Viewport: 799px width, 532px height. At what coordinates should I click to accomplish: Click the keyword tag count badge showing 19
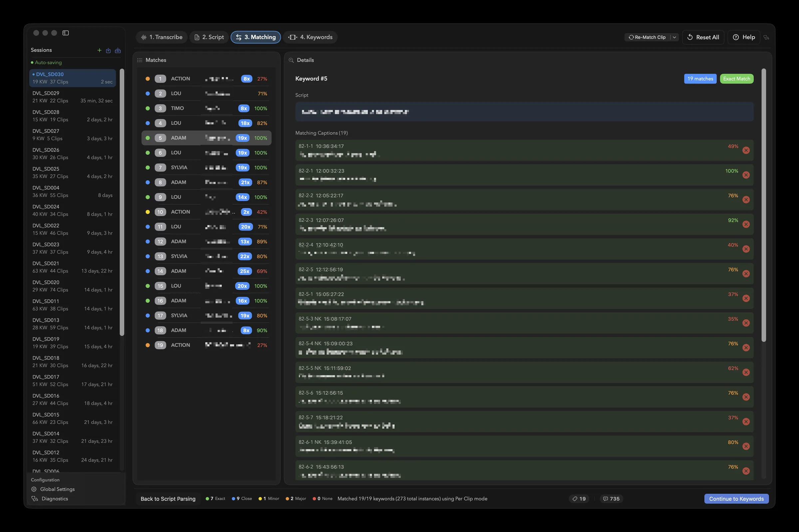[x=579, y=499]
